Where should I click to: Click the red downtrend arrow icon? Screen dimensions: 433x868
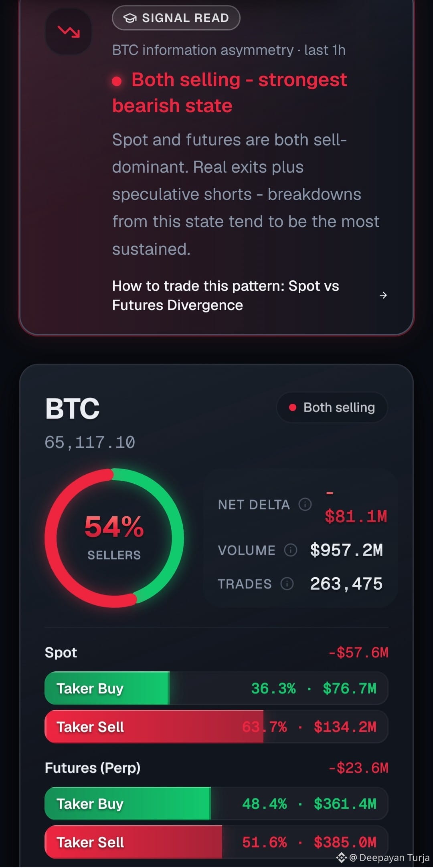(x=69, y=32)
